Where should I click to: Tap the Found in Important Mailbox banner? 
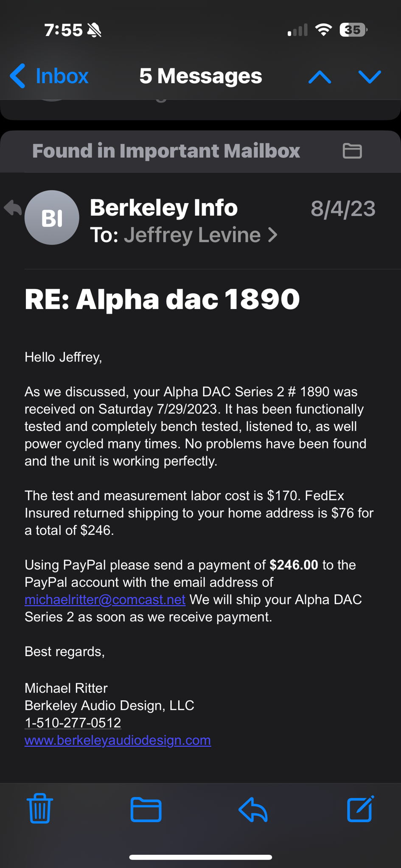tap(166, 151)
